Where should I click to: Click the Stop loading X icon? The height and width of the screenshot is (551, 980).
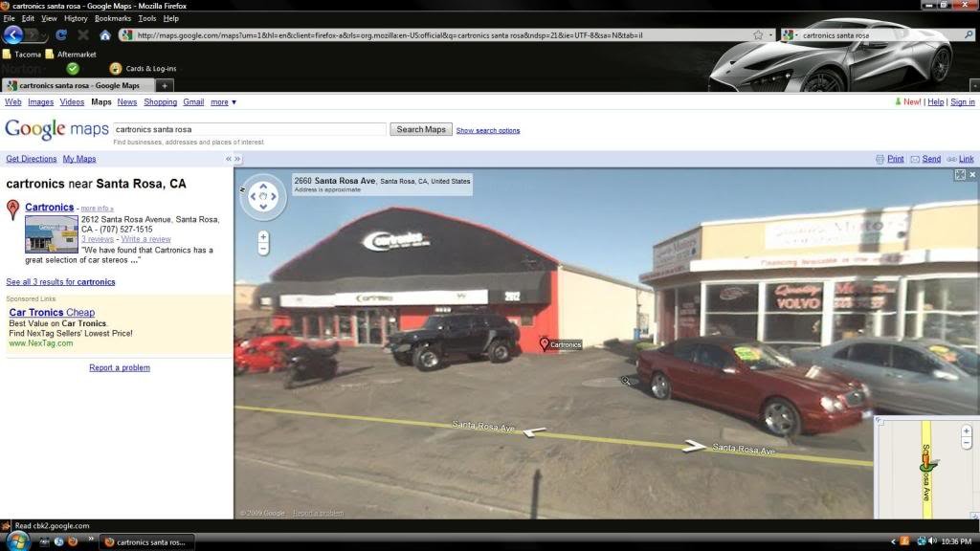click(82, 35)
